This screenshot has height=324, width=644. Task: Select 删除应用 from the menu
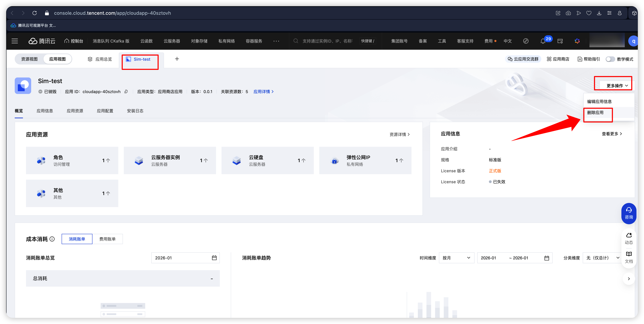click(595, 113)
